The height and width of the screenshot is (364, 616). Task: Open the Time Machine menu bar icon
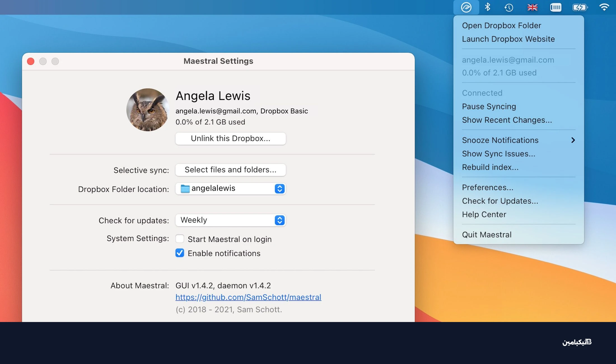pos(509,7)
